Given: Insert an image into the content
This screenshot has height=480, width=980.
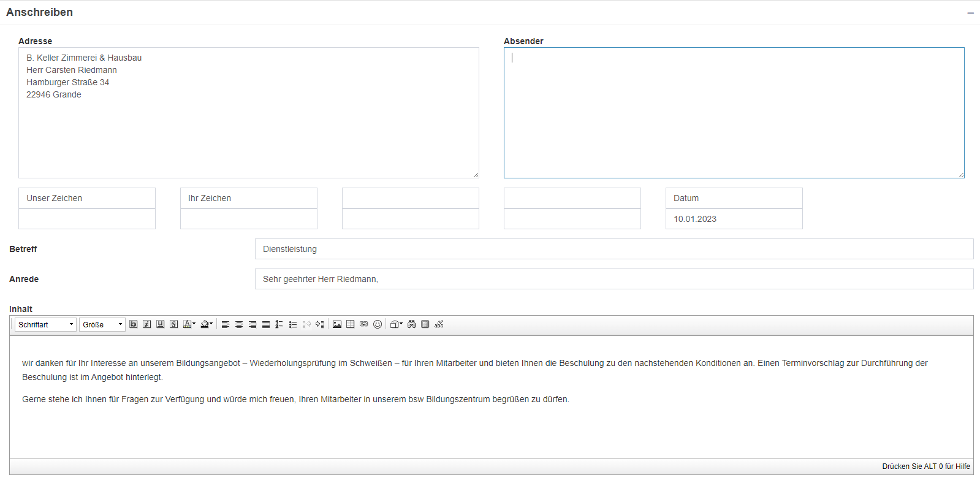Looking at the screenshot, I should (337, 324).
